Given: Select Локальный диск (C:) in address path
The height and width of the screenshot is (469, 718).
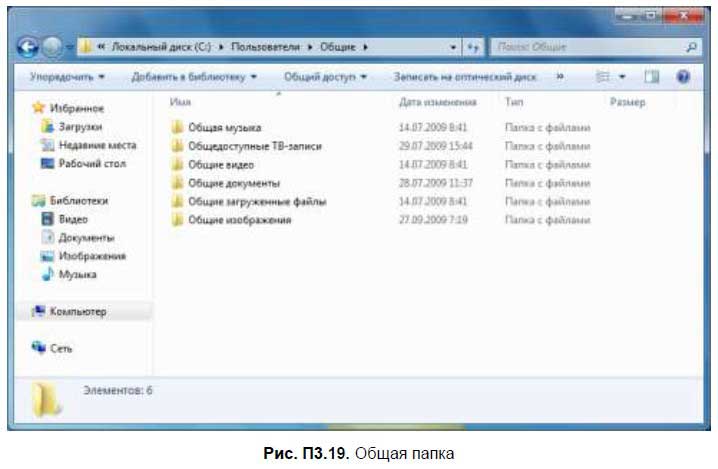Looking at the screenshot, I should pos(161,47).
